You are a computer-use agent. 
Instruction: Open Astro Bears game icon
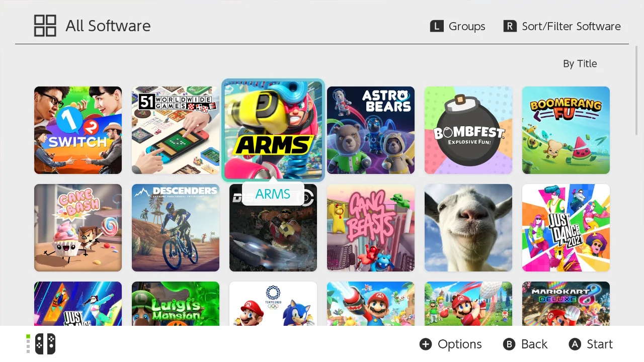(x=371, y=130)
